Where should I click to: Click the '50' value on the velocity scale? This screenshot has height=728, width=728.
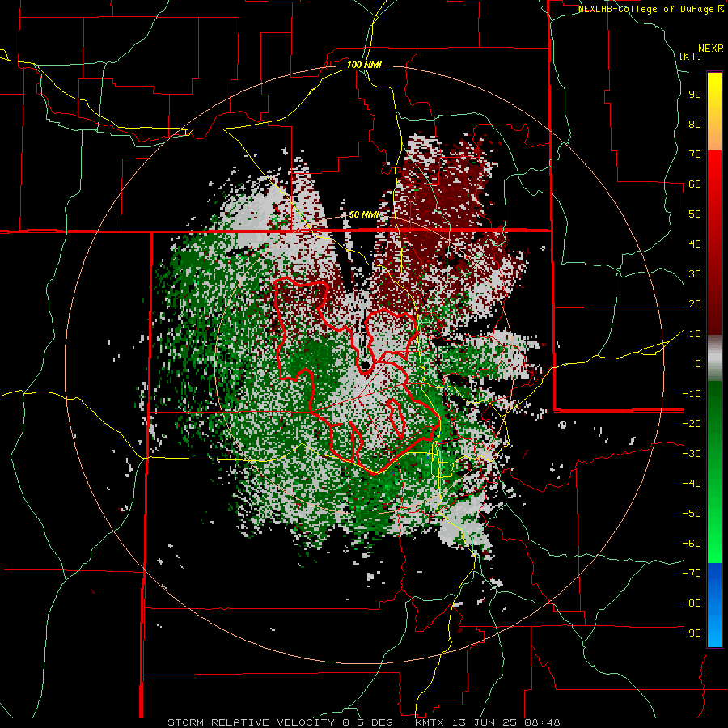click(x=695, y=214)
